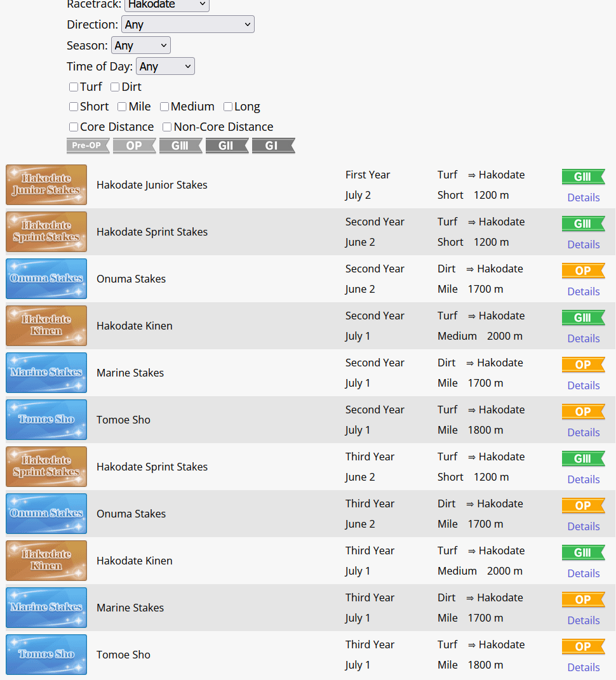Filter by GII grade ribbon
Viewport: 616px width, 680px height.
coord(227,146)
